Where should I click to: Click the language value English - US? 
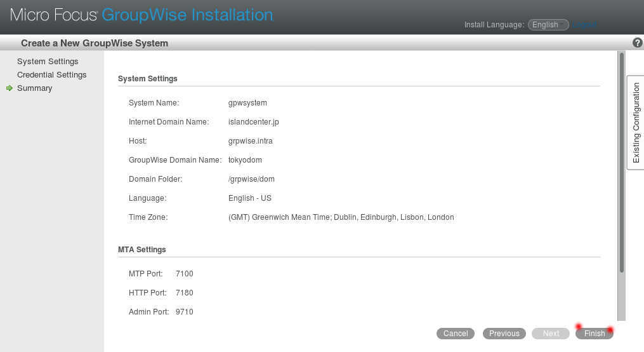pos(250,198)
